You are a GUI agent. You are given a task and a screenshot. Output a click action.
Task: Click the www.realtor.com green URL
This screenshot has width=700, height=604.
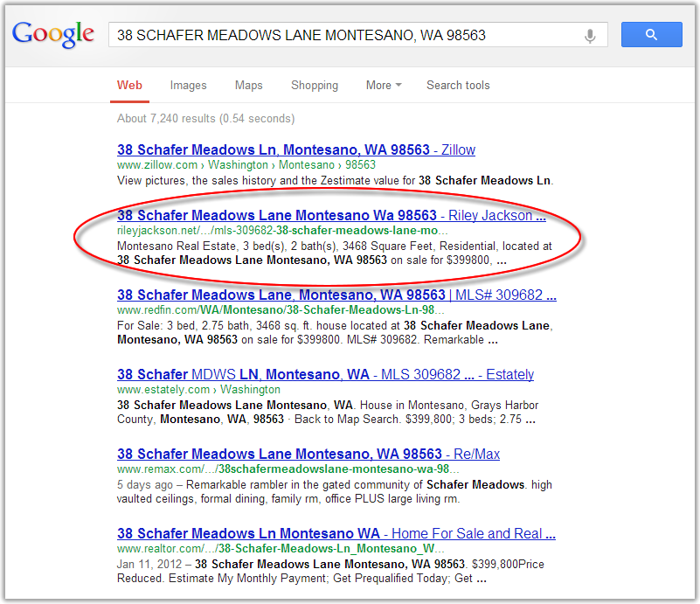click(281, 548)
